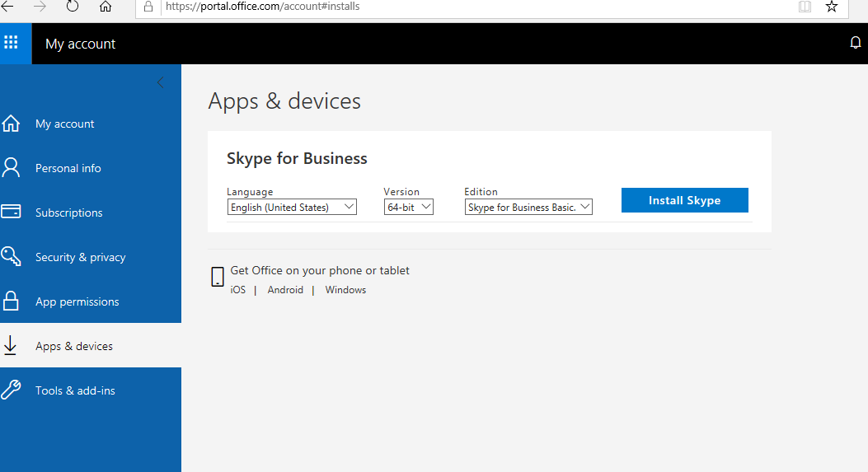Add page to favorites with star icon

tap(832, 7)
